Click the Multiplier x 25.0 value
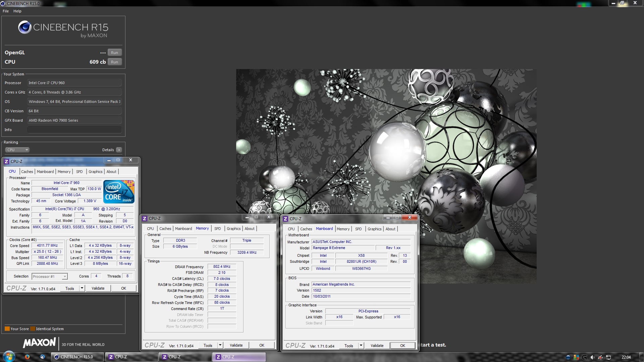Image resolution: width=644 pixels, height=362 pixels. tap(47, 252)
